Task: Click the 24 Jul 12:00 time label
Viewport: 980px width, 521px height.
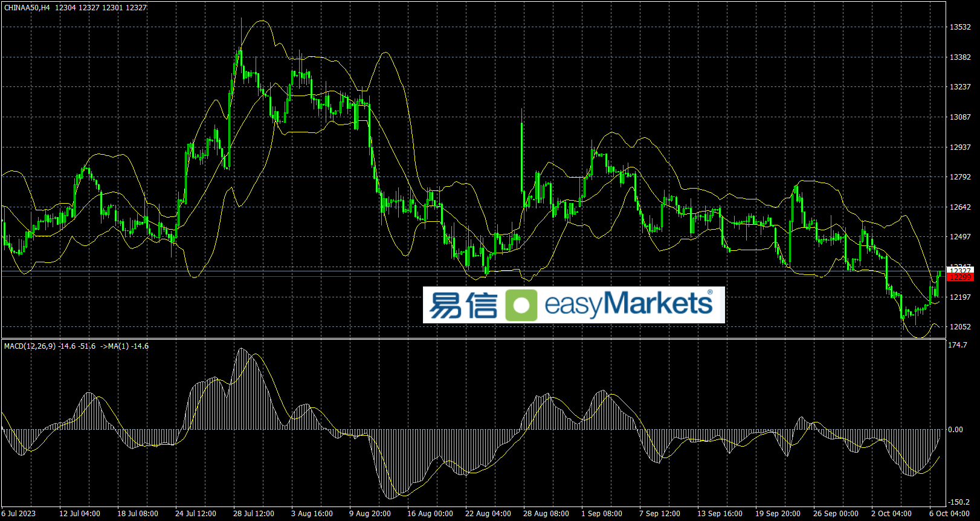Action: pyautogui.click(x=196, y=514)
